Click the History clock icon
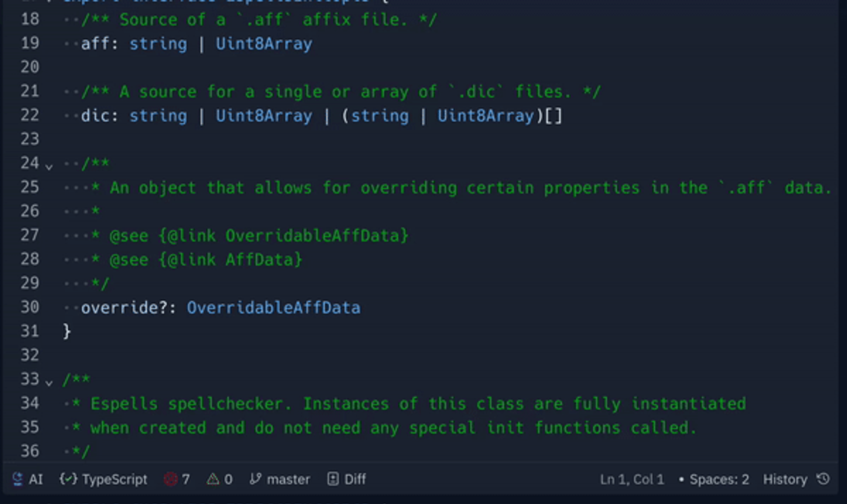Viewport: 847px width, 504px height. pos(823,479)
